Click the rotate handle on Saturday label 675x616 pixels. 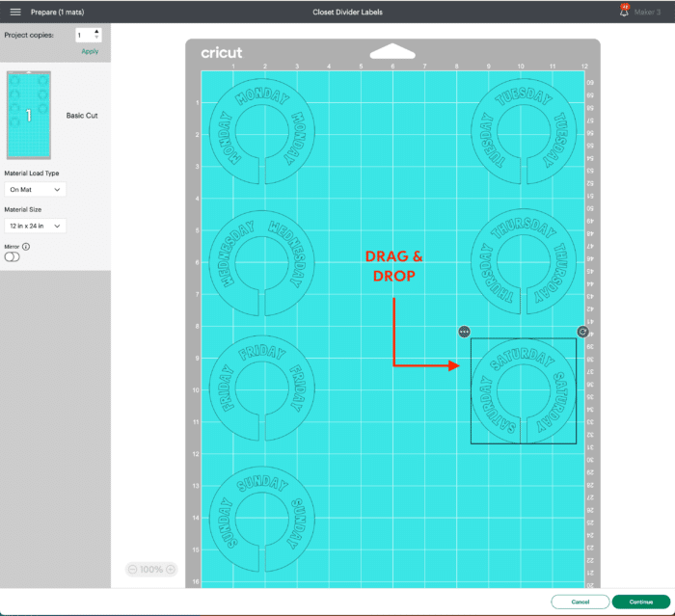click(x=582, y=332)
